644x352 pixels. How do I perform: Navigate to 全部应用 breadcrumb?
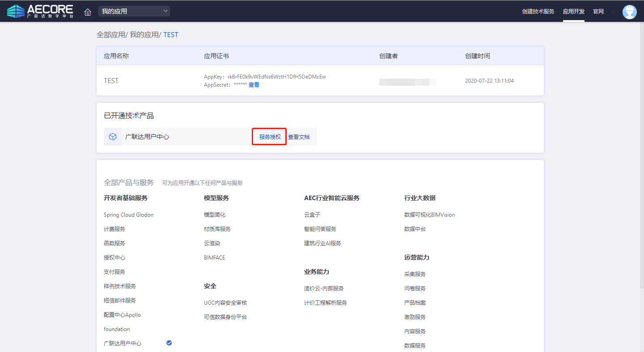click(x=110, y=34)
